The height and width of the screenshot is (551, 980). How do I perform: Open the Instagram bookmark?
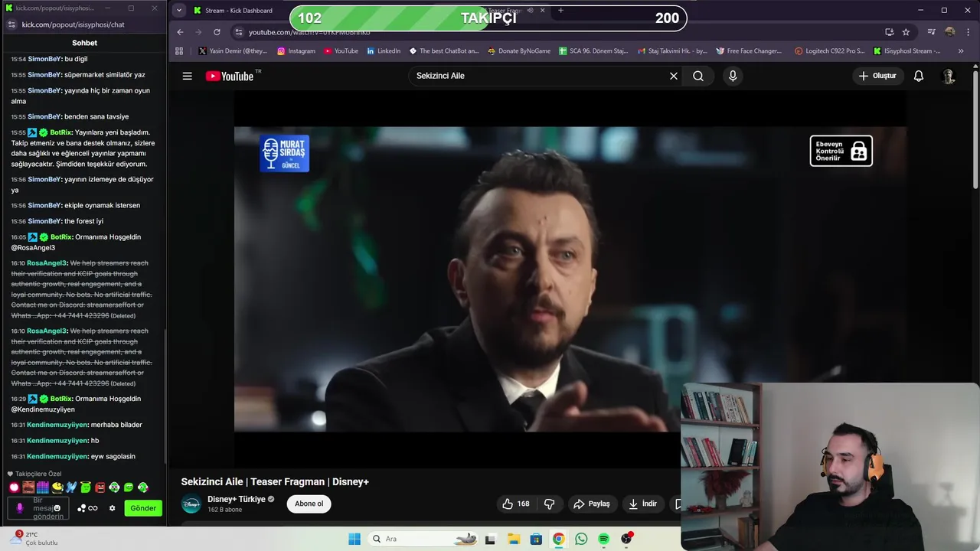click(296, 51)
